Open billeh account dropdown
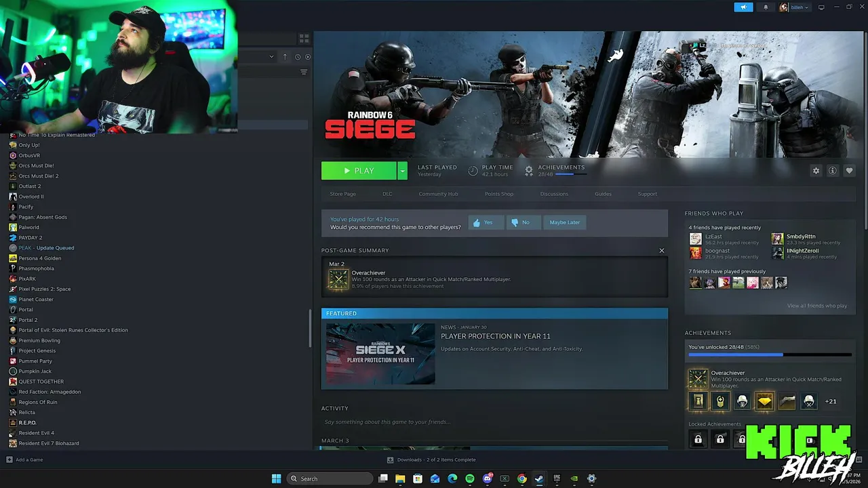The height and width of the screenshot is (488, 868). click(x=794, y=7)
